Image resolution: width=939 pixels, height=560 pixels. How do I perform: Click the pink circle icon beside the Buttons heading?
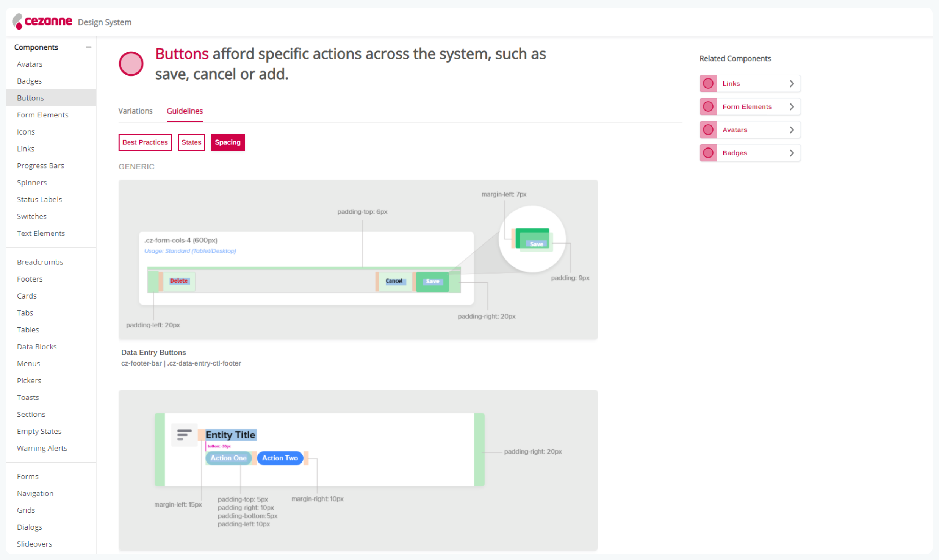[x=131, y=64]
